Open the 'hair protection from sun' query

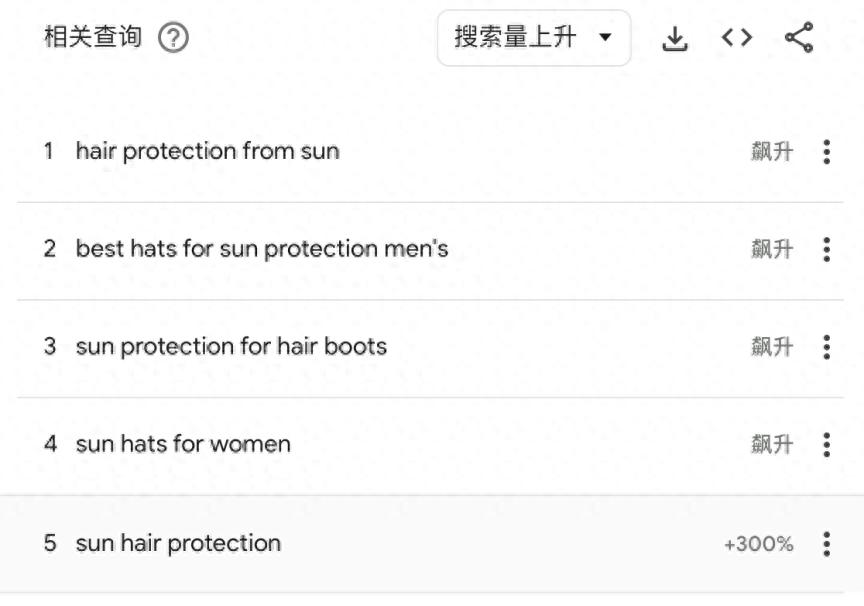(207, 152)
